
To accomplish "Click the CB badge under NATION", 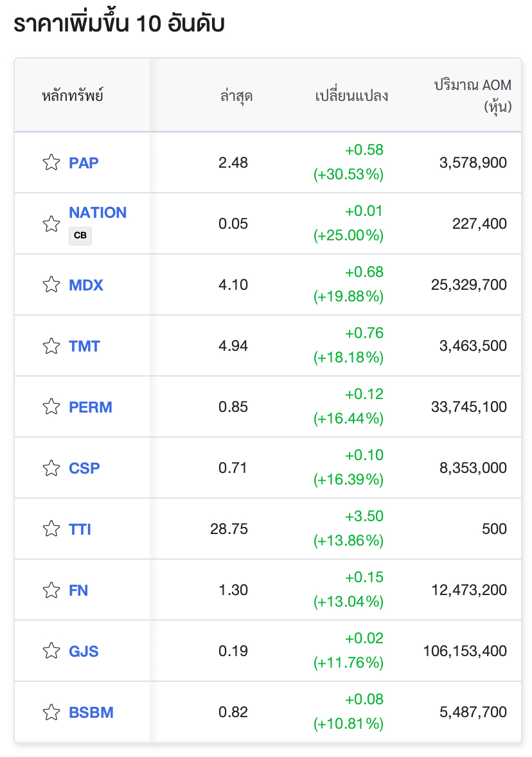I will (80, 236).
